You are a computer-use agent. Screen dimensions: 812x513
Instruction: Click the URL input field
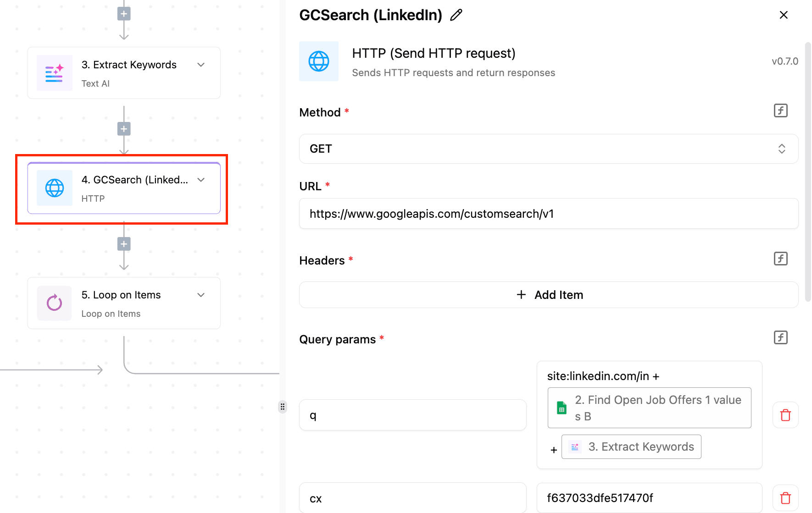(548, 214)
